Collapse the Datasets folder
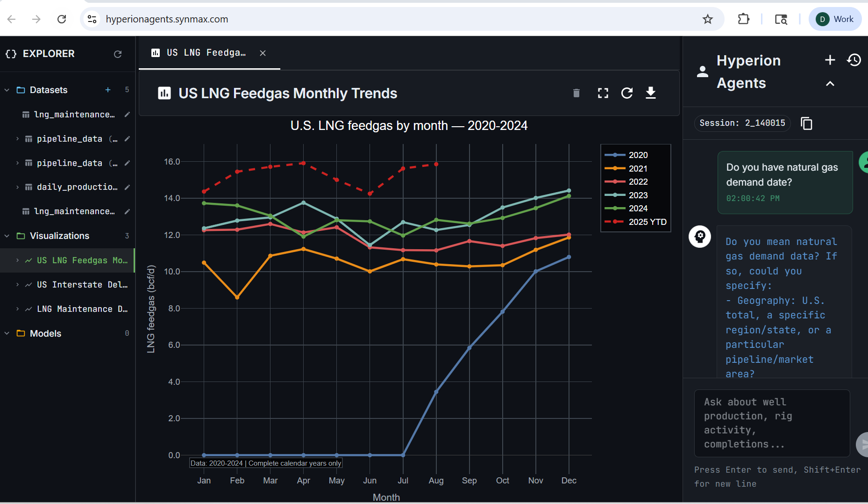868x504 pixels. [x=7, y=90]
